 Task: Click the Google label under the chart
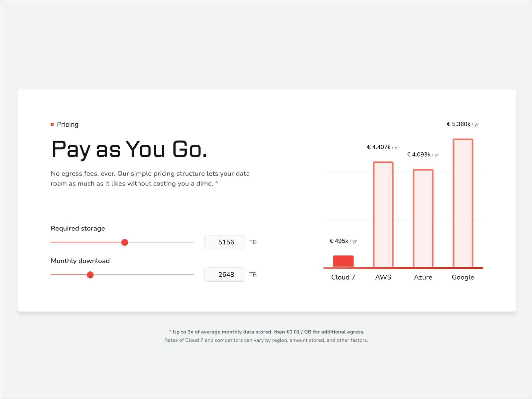[x=463, y=277]
